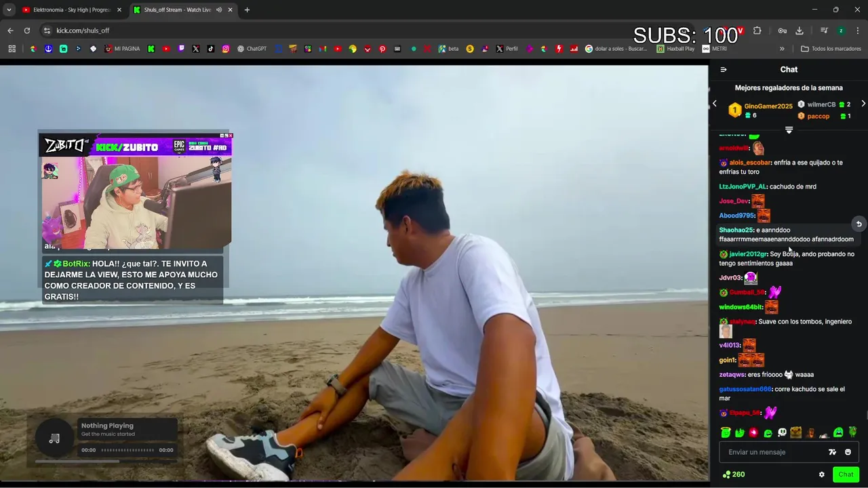Show next top gifters with right chevron
Viewport: 868px width, 488px height.
(863, 104)
